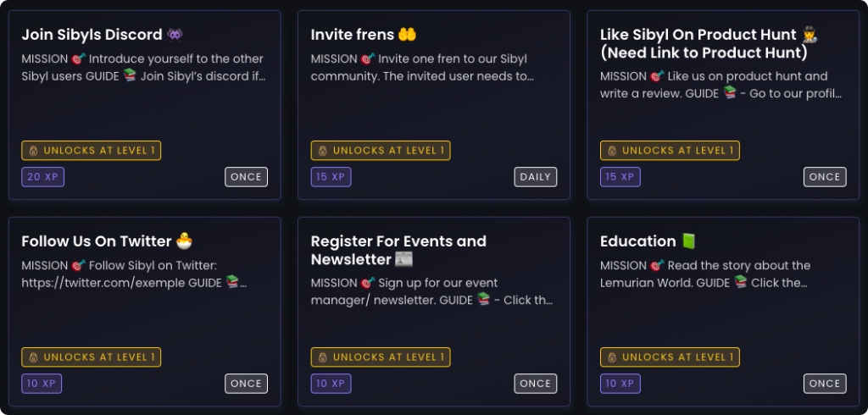Select the 15 XP badge on the Invite frens card
Image resolution: width=868 pixels, height=415 pixels.
[x=331, y=177]
